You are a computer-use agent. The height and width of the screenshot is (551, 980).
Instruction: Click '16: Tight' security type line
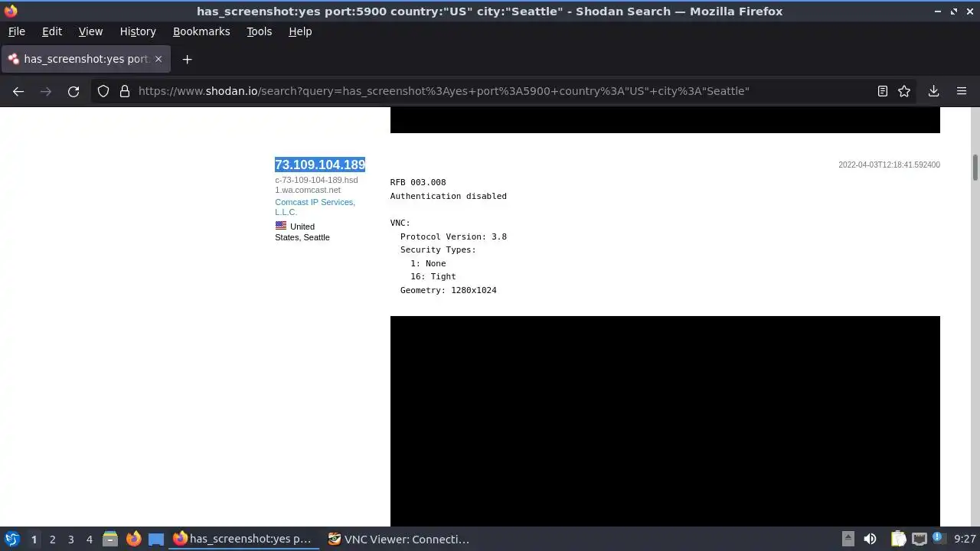pos(433,276)
